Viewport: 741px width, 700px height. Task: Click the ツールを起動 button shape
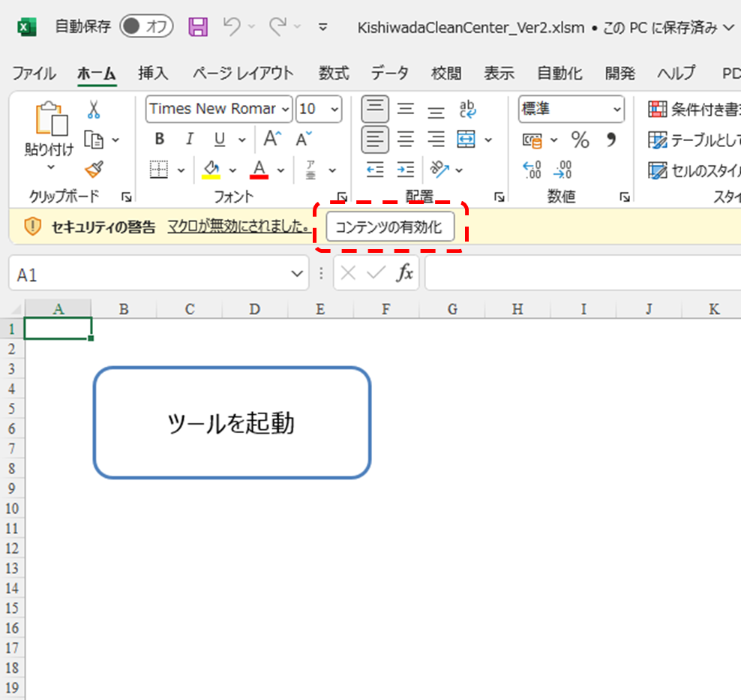coord(232,422)
